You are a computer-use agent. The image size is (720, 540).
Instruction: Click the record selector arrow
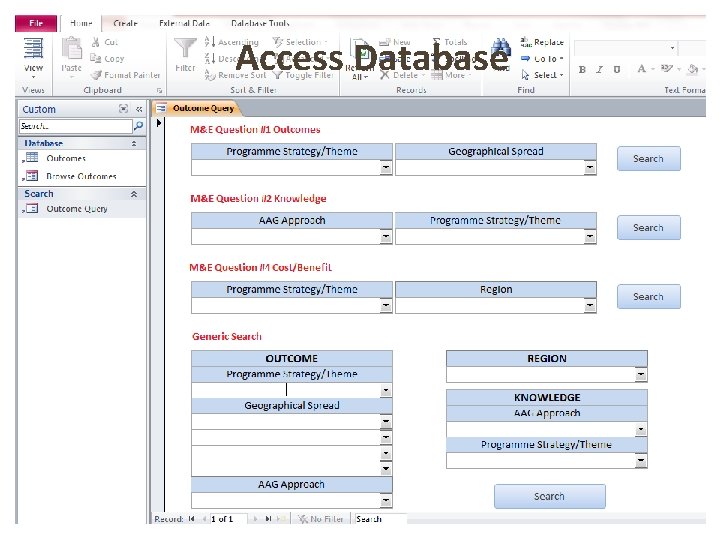[159, 123]
